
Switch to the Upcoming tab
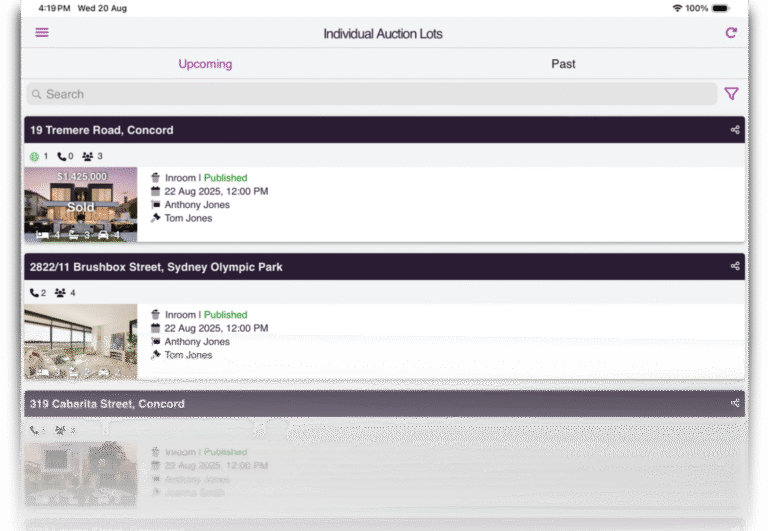pyautogui.click(x=205, y=64)
